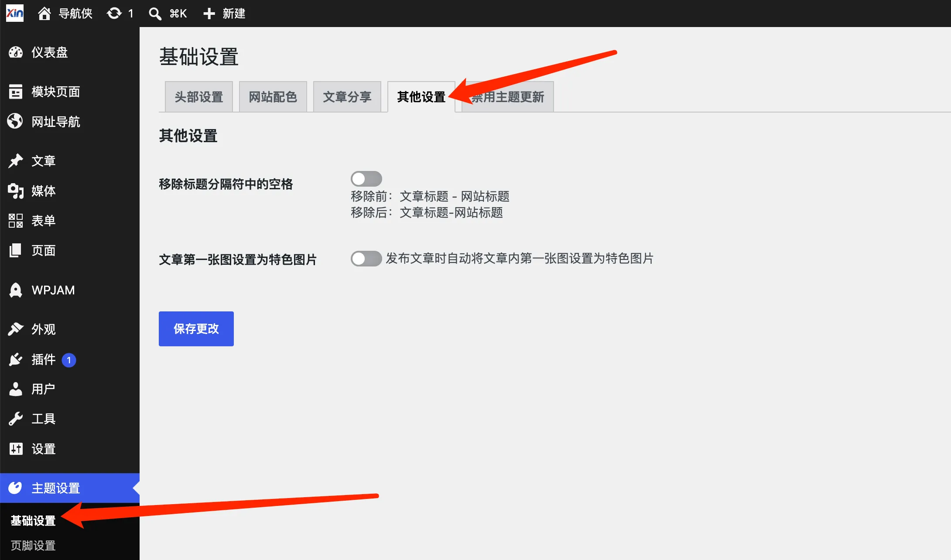Click text 移除前： 文章标题 - 网站标题

click(x=430, y=196)
